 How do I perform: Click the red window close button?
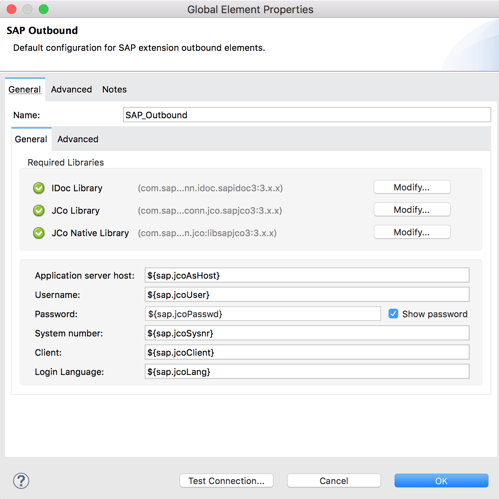(x=12, y=9)
